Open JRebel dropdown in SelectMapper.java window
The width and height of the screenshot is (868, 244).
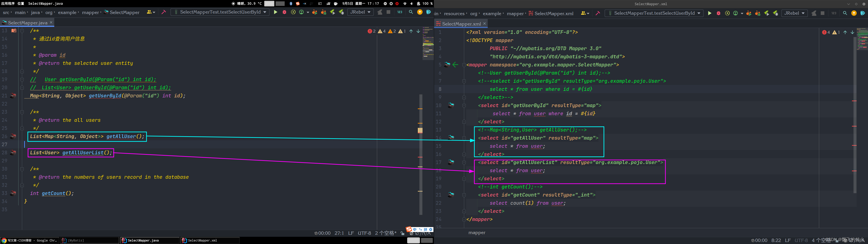(x=360, y=12)
